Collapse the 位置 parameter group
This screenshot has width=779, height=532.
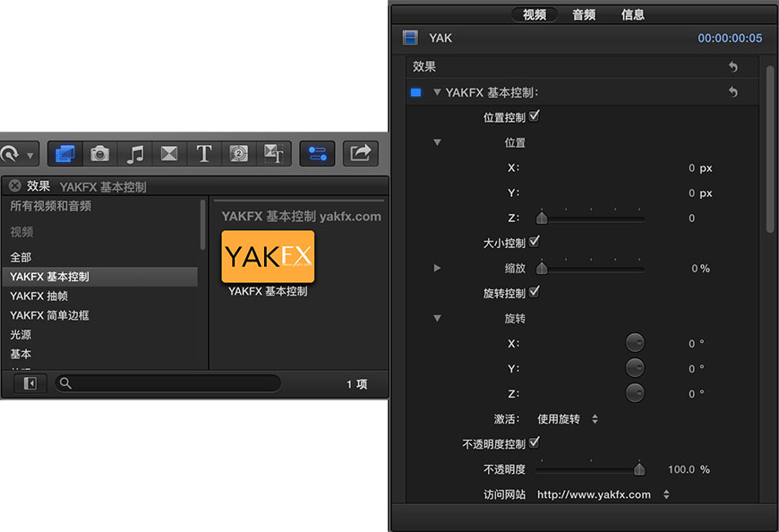437,142
